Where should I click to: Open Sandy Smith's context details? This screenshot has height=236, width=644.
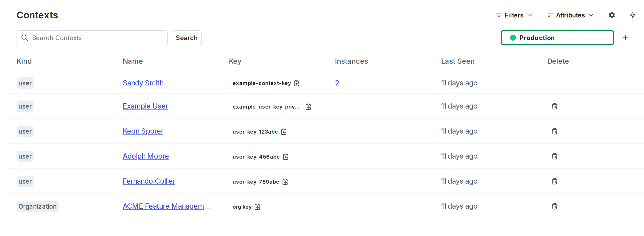[143, 83]
